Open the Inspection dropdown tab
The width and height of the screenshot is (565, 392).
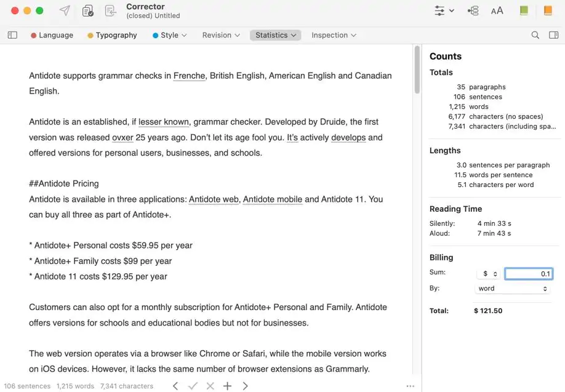click(x=334, y=35)
